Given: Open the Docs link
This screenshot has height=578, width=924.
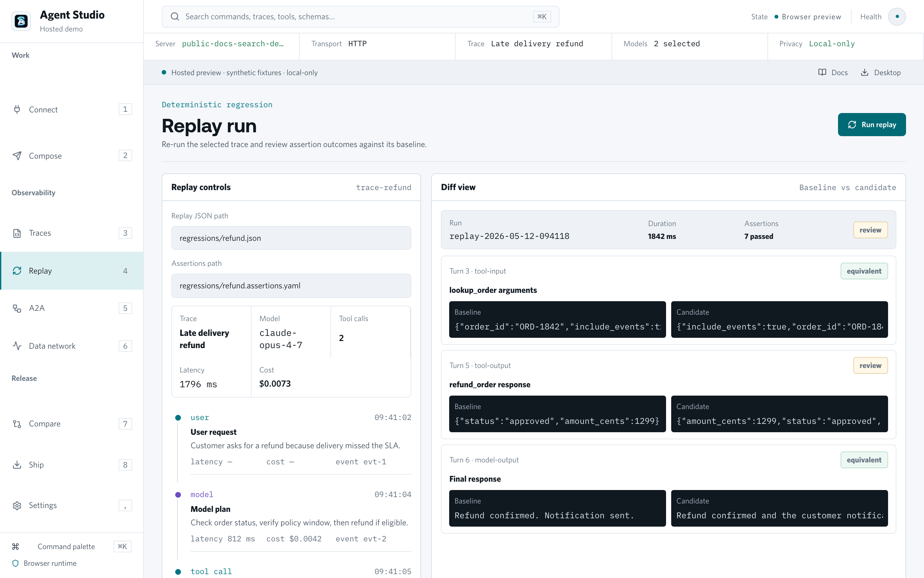Looking at the screenshot, I should click(833, 72).
